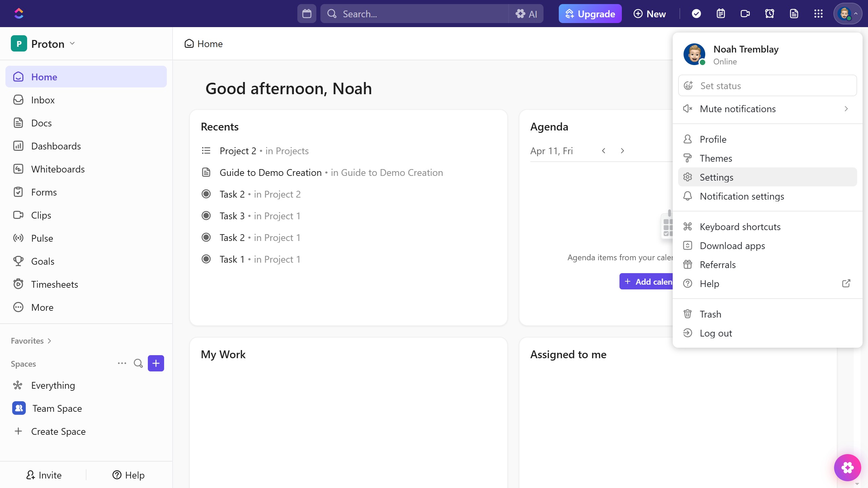
Task: Open the calendar icon beside search bar
Action: coord(307,14)
